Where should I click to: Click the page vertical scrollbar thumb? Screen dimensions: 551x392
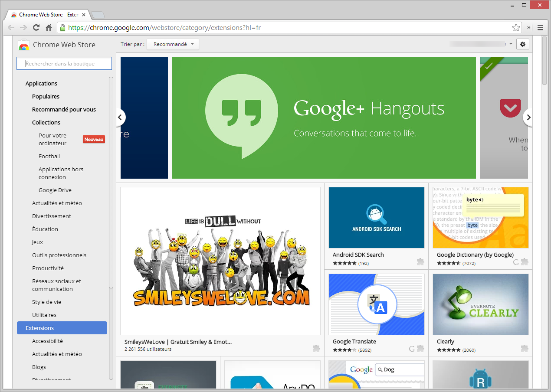coord(544,60)
